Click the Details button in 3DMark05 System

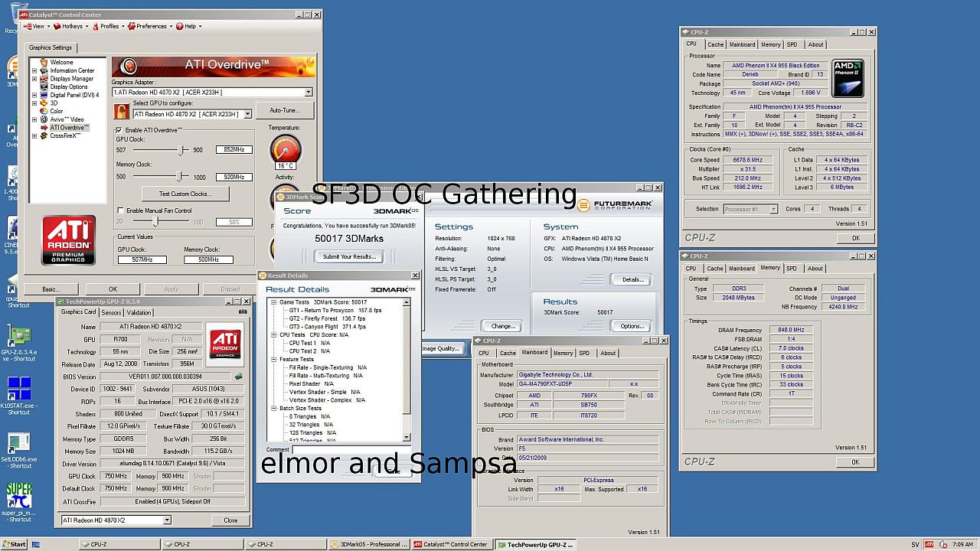click(632, 279)
